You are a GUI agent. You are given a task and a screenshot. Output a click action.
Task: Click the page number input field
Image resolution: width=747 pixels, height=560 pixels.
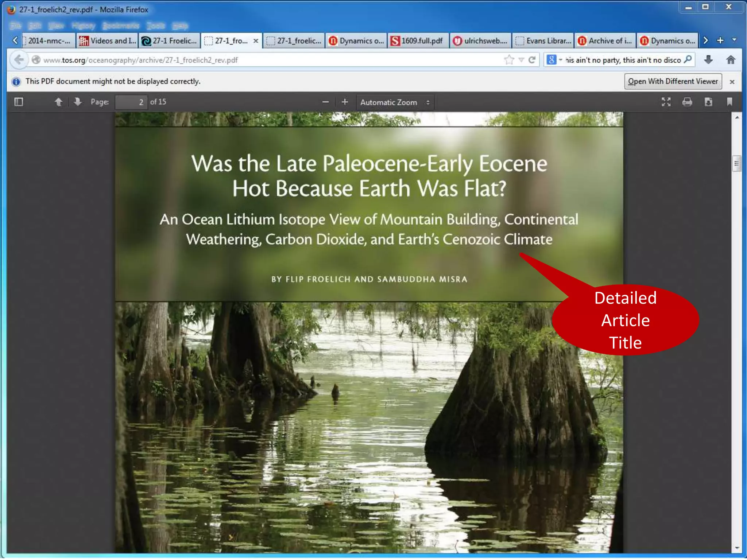[x=131, y=102]
